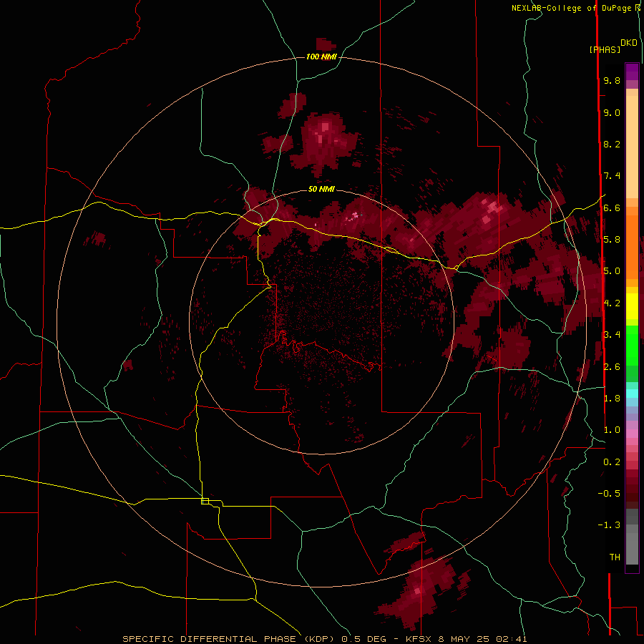Click the TH threshold label on the scale
Screen dimensions: 644x644
pyautogui.click(x=615, y=557)
